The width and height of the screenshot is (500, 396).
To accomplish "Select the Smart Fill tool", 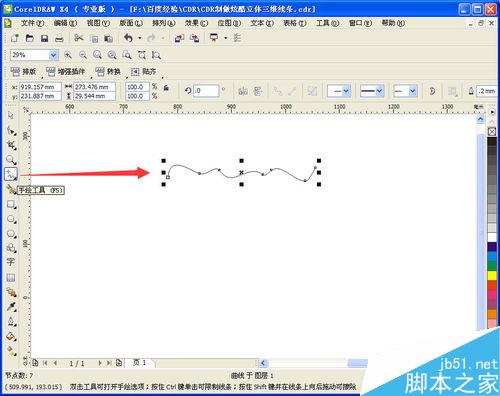I will pos(11,189).
